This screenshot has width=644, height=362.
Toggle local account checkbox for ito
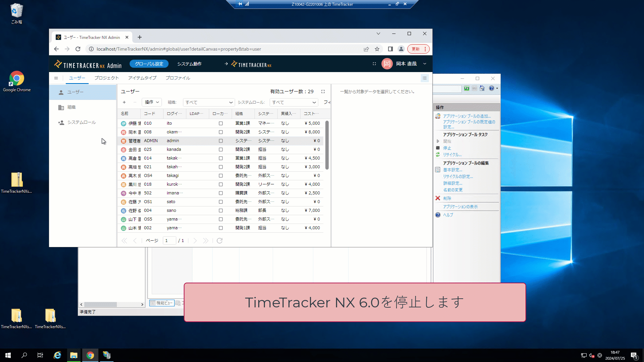pos(221,123)
